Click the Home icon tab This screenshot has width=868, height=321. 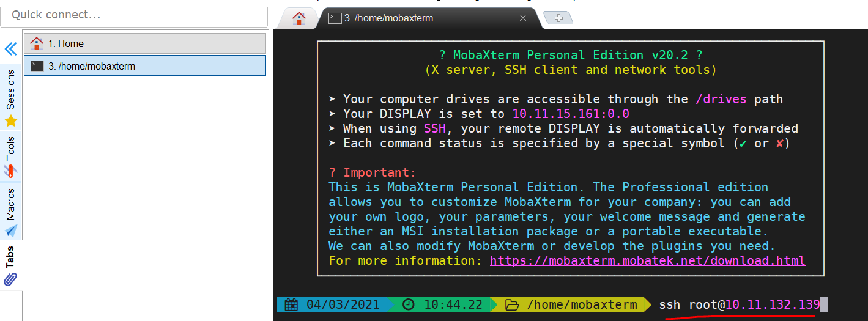click(x=299, y=18)
